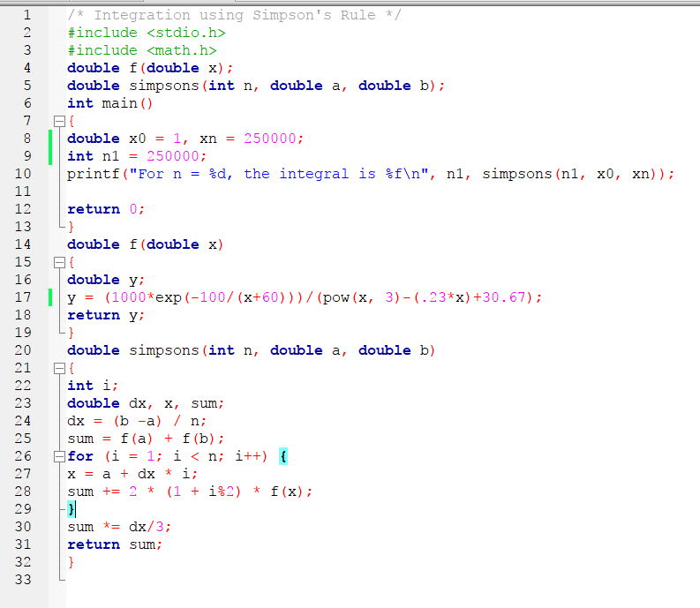Image resolution: width=700 pixels, height=608 pixels.
Task: Collapse the simpsons function body fold marker
Action: 58,368
